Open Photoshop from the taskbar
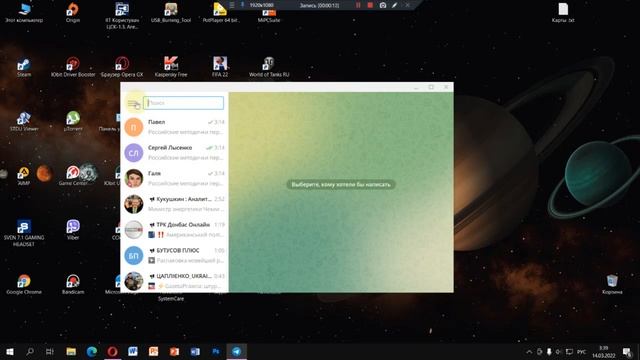The height and width of the screenshot is (360, 640). tap(216, 351)
